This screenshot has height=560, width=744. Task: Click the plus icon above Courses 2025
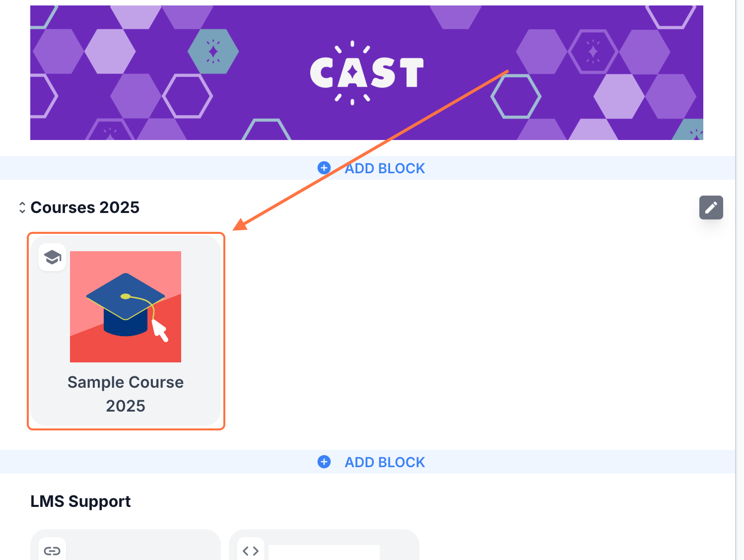[x=324, y=168]
